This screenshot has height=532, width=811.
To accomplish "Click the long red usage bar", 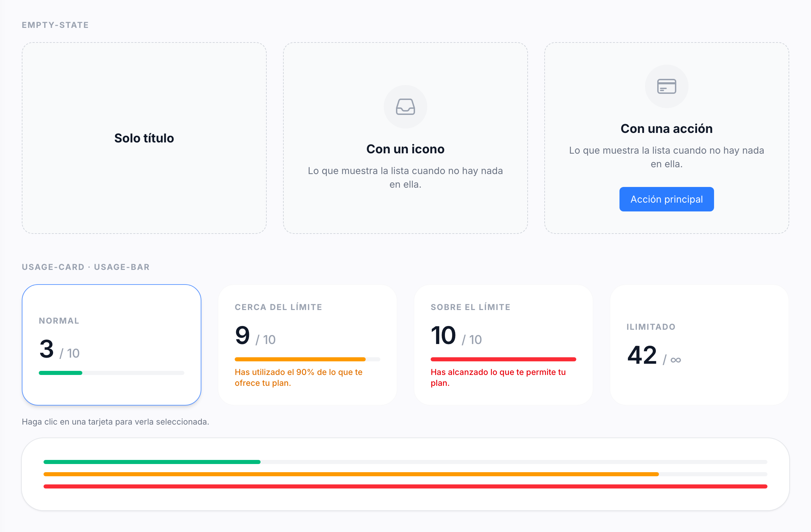I will point(405,486).
